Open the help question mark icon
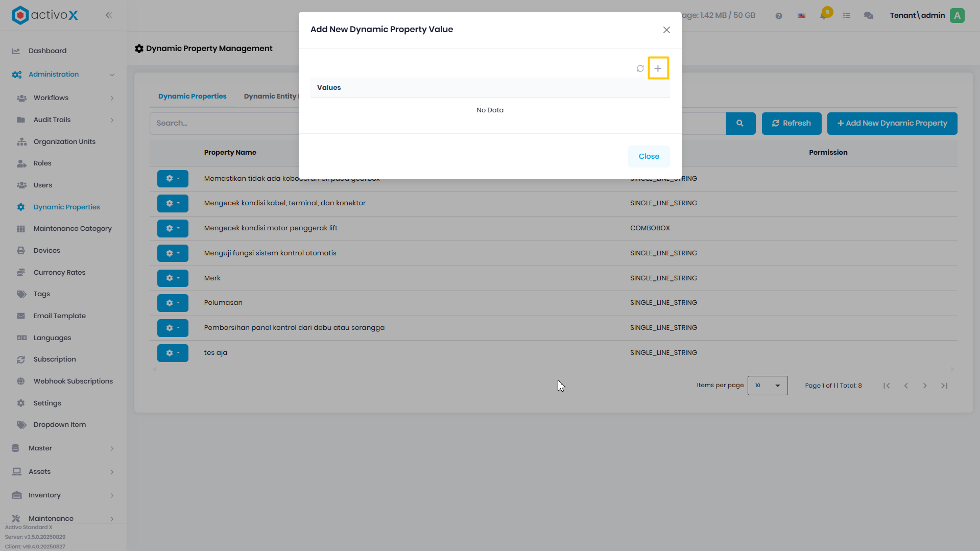This screenshot has height=551, width=980. click(778, 16)
